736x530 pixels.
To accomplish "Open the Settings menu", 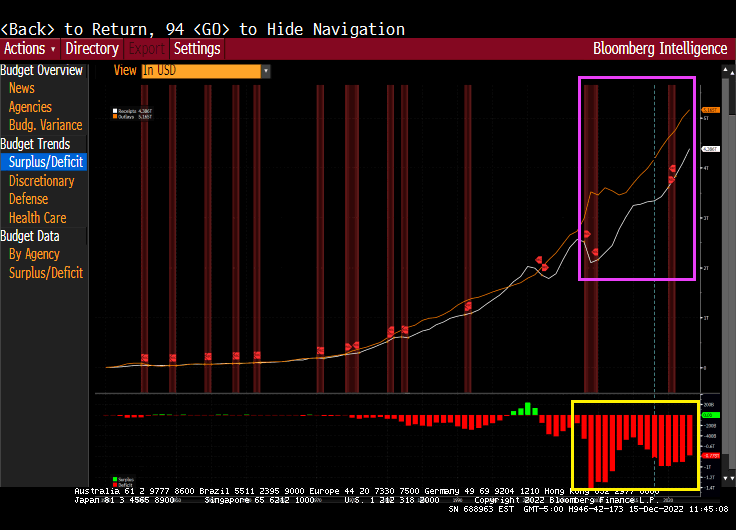I will click(x=197, y=48).
